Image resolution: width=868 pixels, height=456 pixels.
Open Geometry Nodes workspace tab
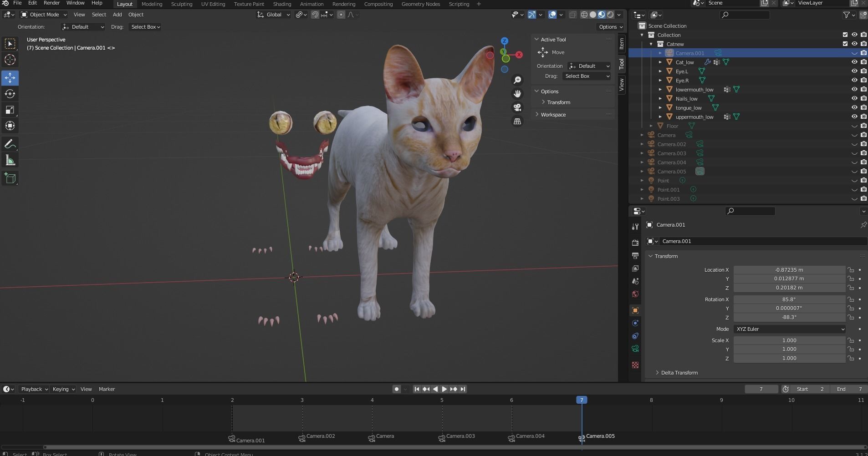click(x=420, y=4)
